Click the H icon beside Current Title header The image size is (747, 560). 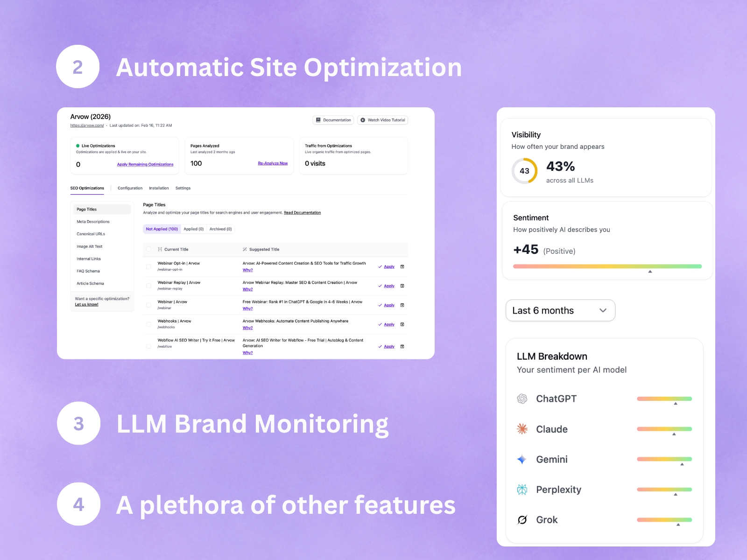(x=160, y=249)
